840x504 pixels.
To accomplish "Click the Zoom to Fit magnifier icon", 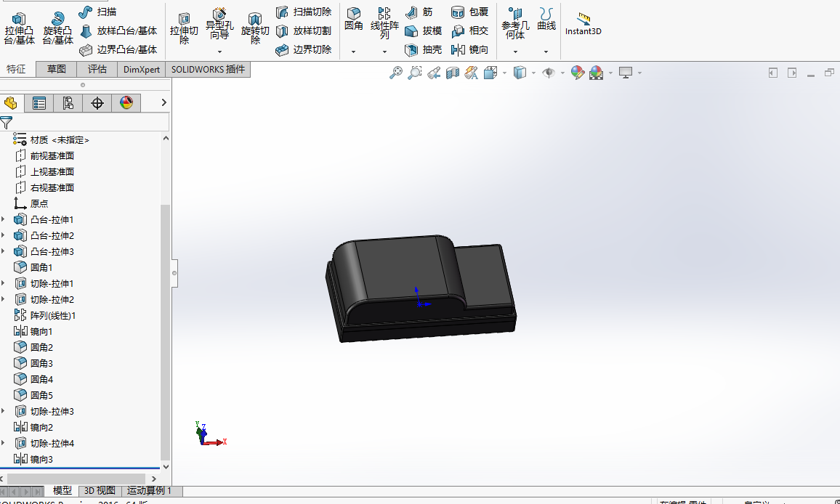I will (396, 73).
